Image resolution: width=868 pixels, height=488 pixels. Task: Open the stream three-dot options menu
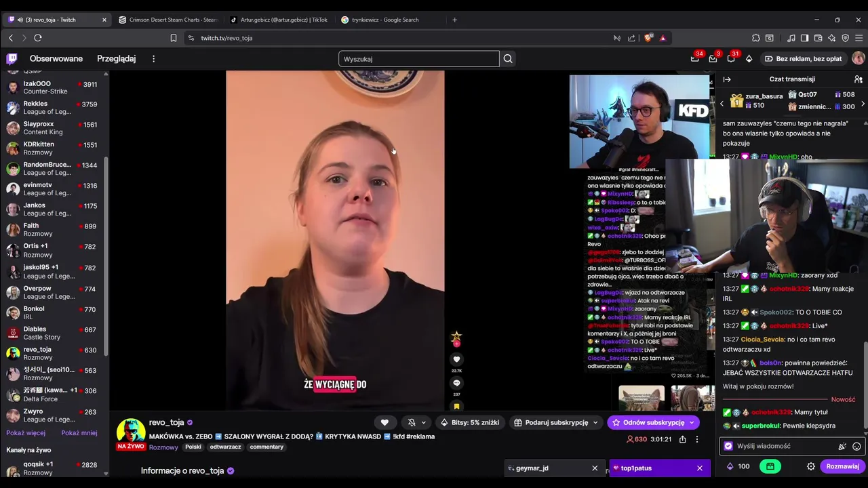tap(696, 439)
